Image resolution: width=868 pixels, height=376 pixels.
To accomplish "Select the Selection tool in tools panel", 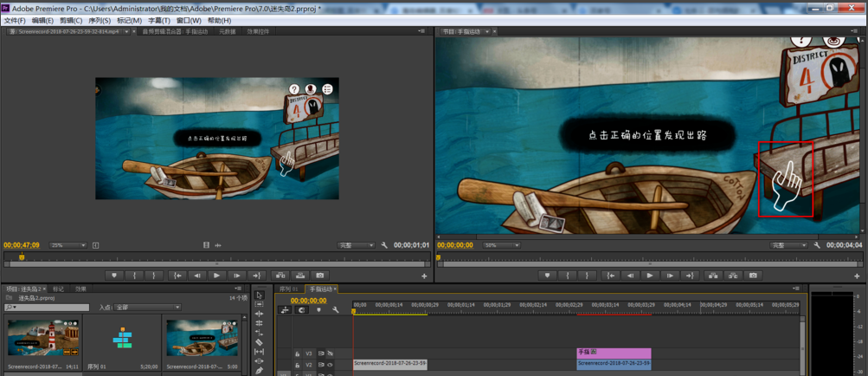I will coord(259,295).
